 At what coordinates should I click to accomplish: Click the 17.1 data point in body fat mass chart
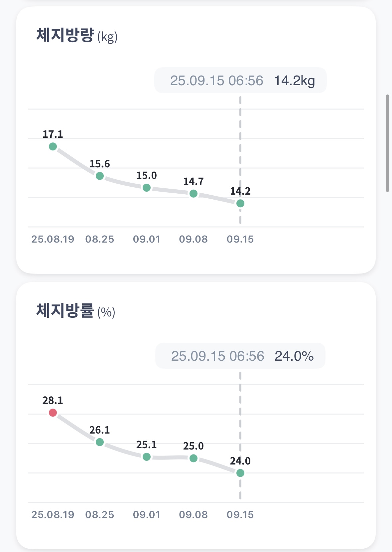click(53, 146)
